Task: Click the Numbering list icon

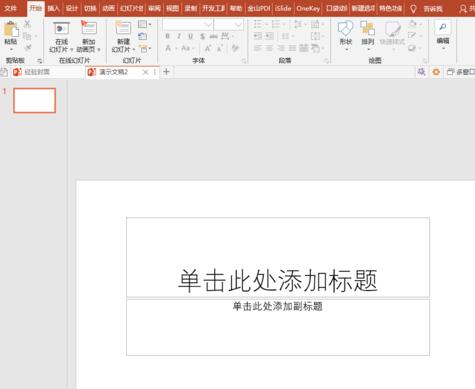Action: [276, 24]
